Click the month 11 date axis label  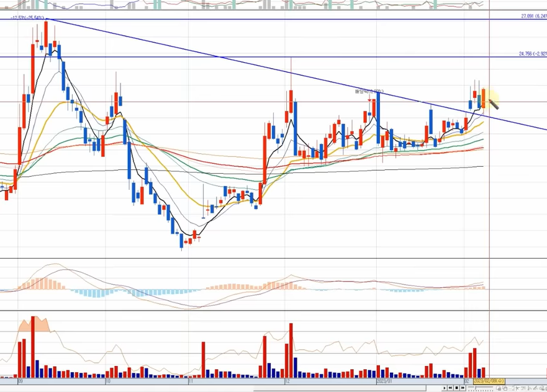pos(191,381)
